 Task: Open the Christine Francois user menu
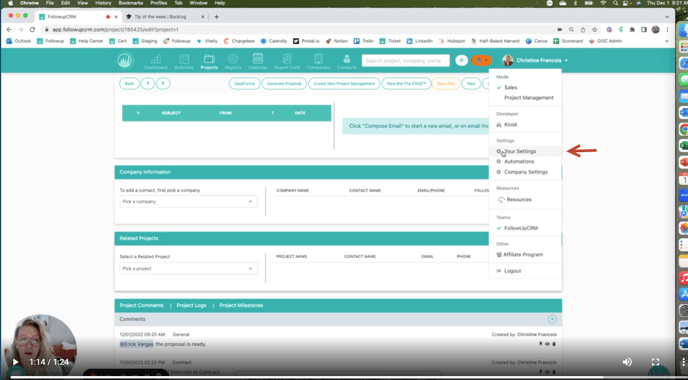[x=535, y=61]
